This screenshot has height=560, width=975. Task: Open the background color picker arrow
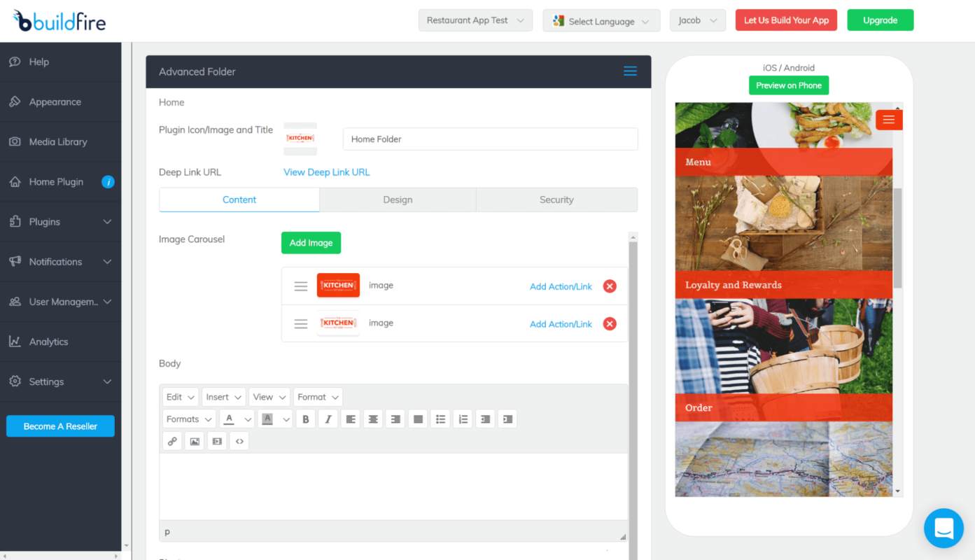286,419
